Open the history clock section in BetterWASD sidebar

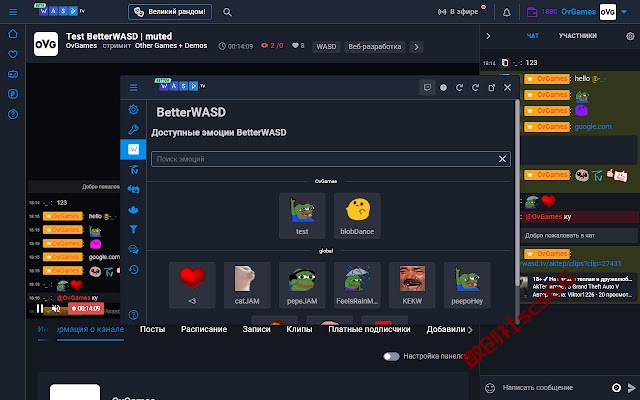[x=133, y=269]
